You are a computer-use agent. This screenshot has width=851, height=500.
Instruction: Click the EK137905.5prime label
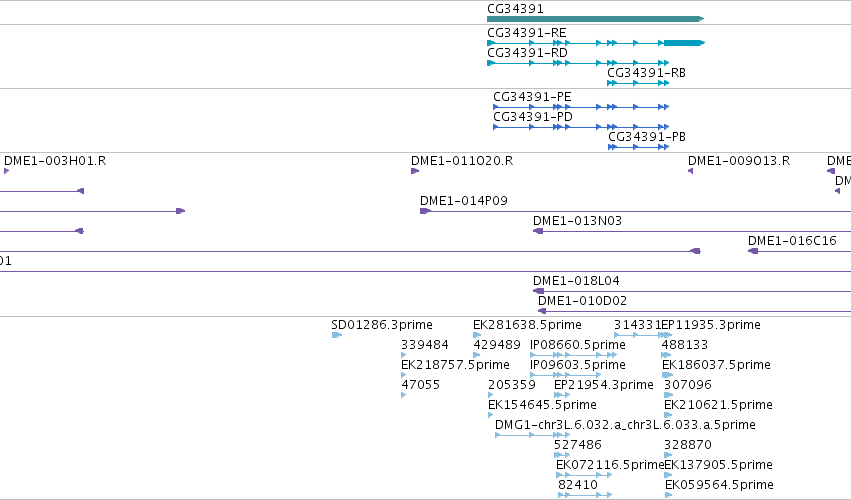(x=719, y=465)
